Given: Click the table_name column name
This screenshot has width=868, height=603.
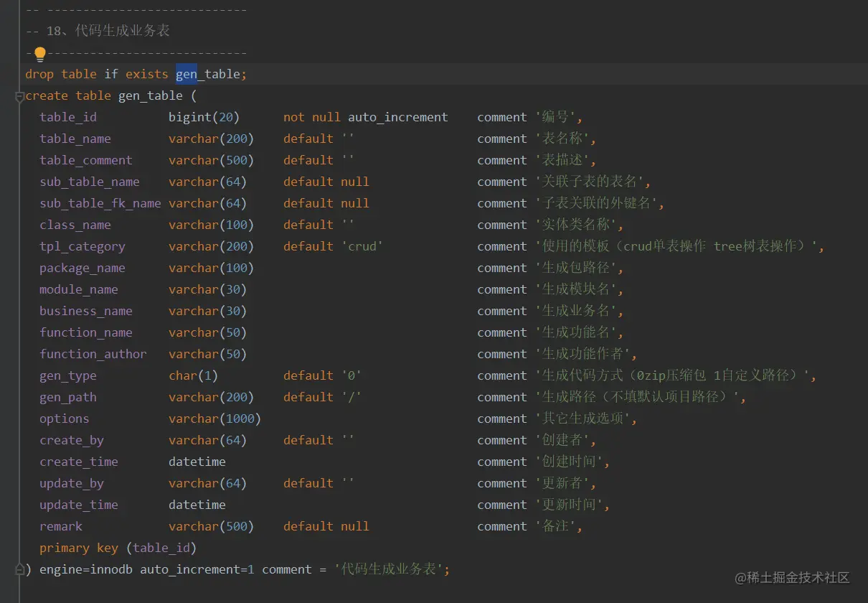Looking at the screenshot, I should [x=75, y=139].
